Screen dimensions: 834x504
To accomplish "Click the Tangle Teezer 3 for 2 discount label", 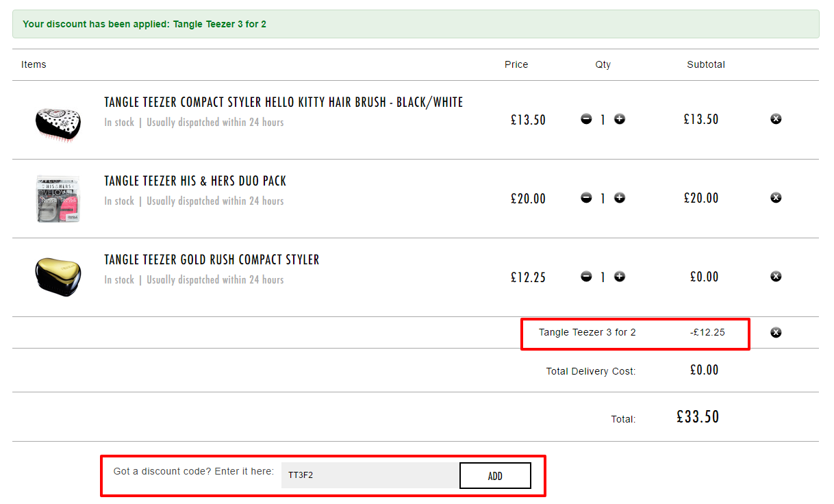I will [587, 333].
